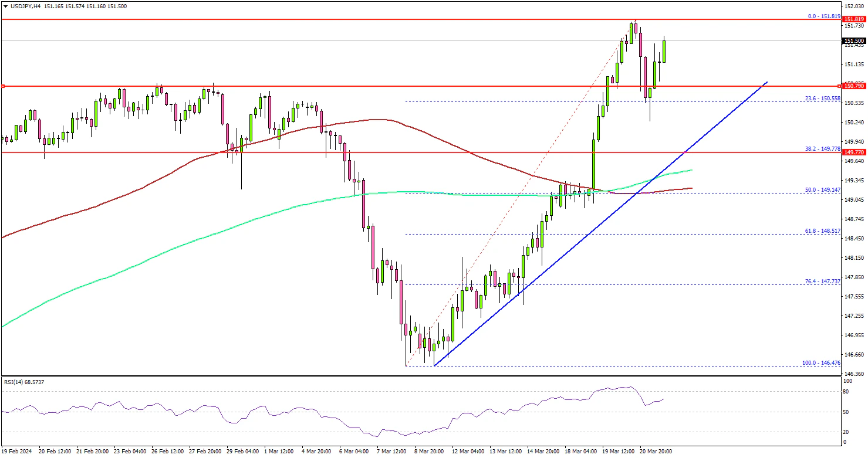Select the Fibonacci 23.6 - 150.558 level label
This screenshot has width=868, height=458.
coord(822,99)
